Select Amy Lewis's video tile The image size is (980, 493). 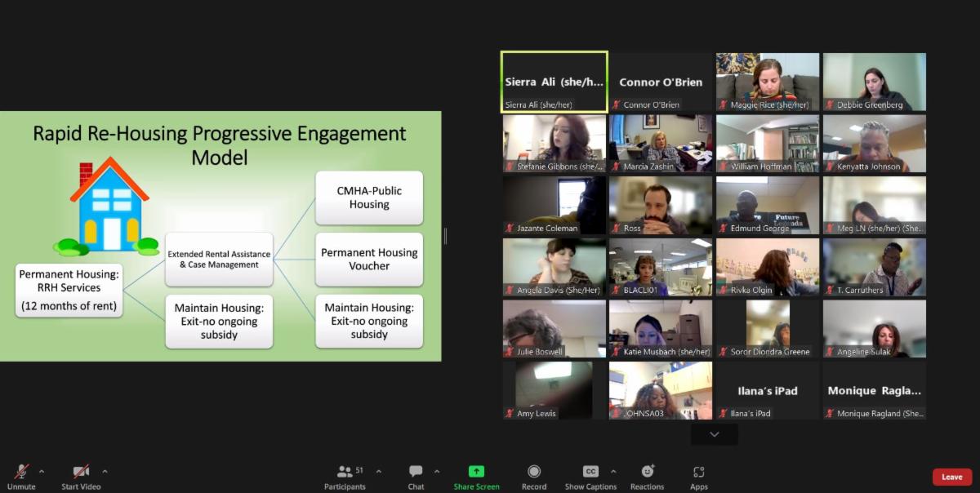point(555,390)
